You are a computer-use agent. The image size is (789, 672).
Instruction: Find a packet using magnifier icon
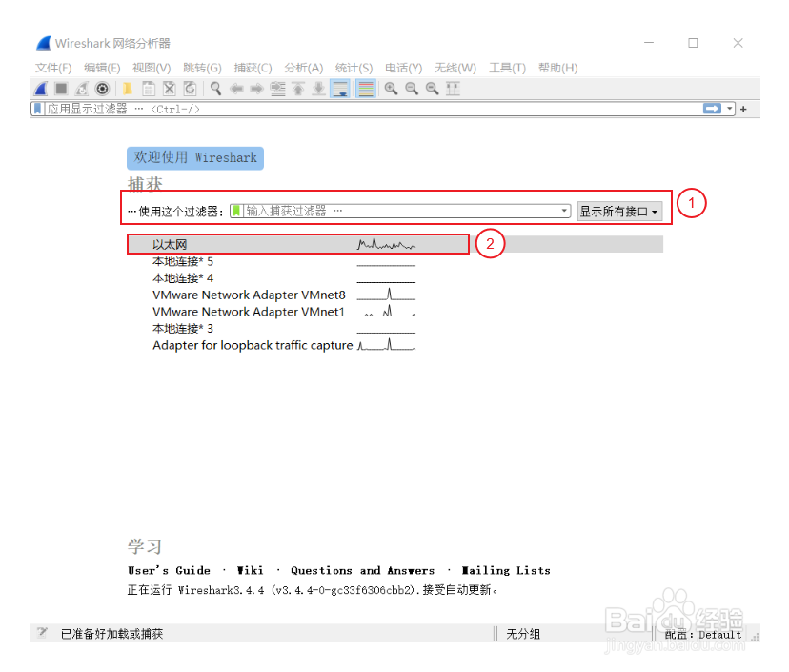(x=216, y=89)
